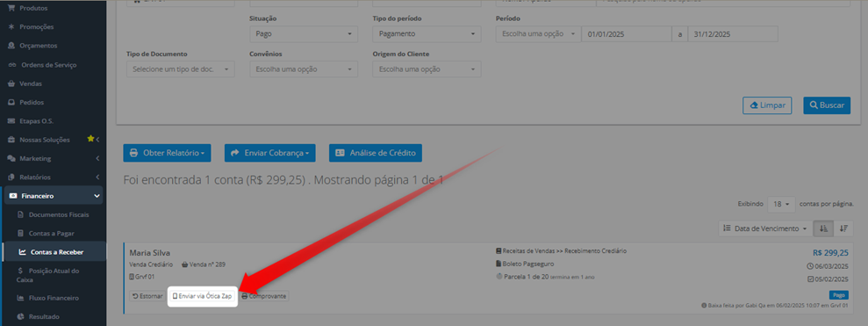Viewport: 868px width, 326px height.
Task: Expand Obter Relatório dropdown button
Action: pyautogui.click(x=167, y=153)
